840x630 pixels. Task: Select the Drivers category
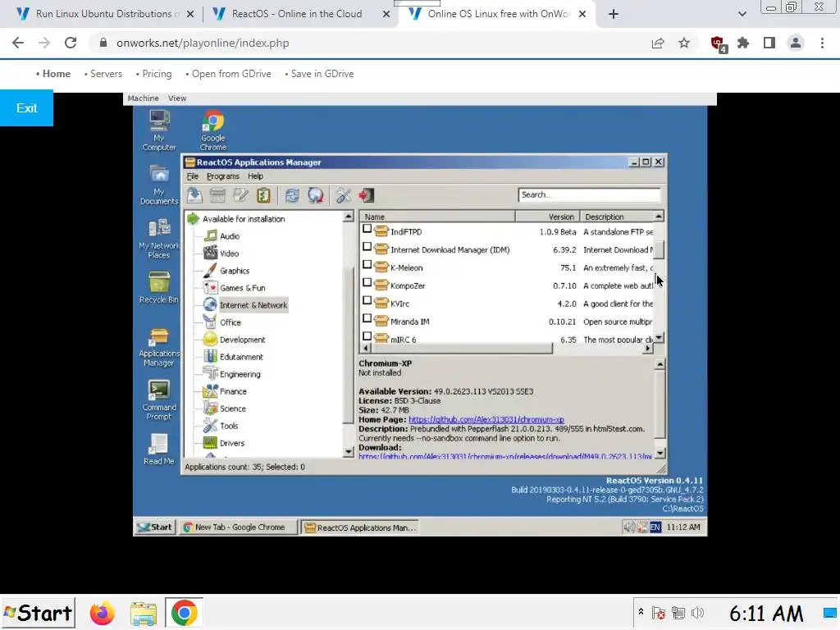click(232, 443)
